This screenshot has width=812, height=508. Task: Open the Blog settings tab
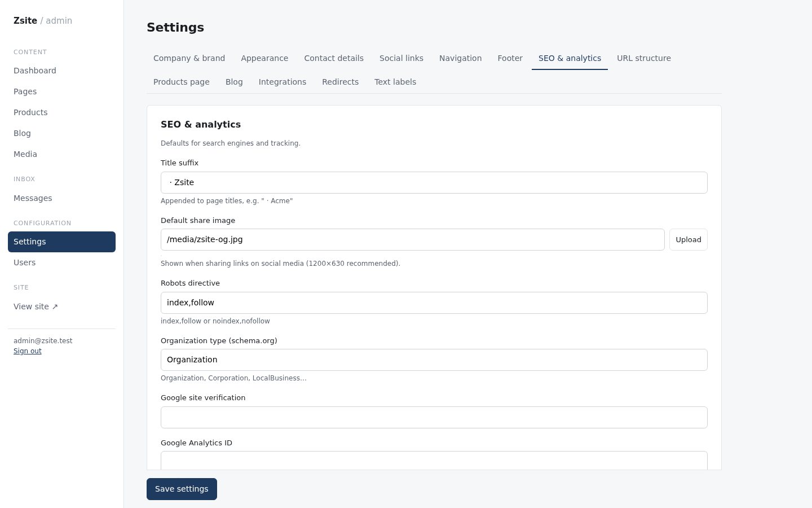click(x=234, y=82)
